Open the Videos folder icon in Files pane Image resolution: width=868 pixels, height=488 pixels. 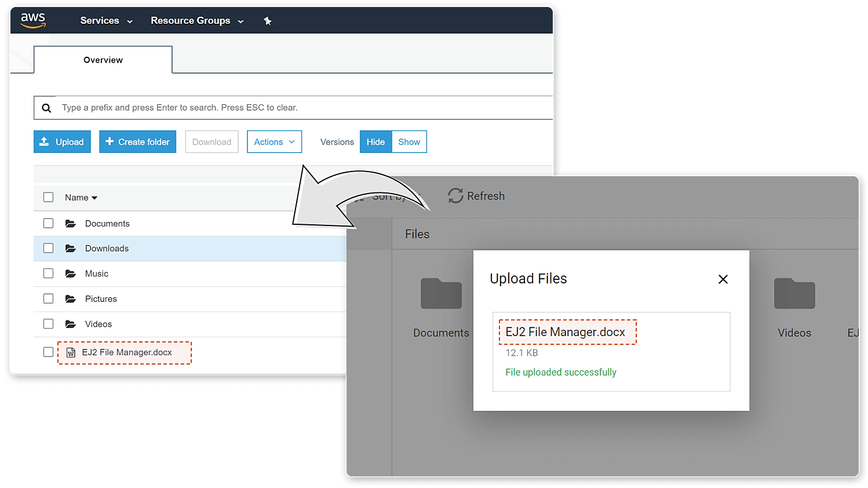(794, 294)
